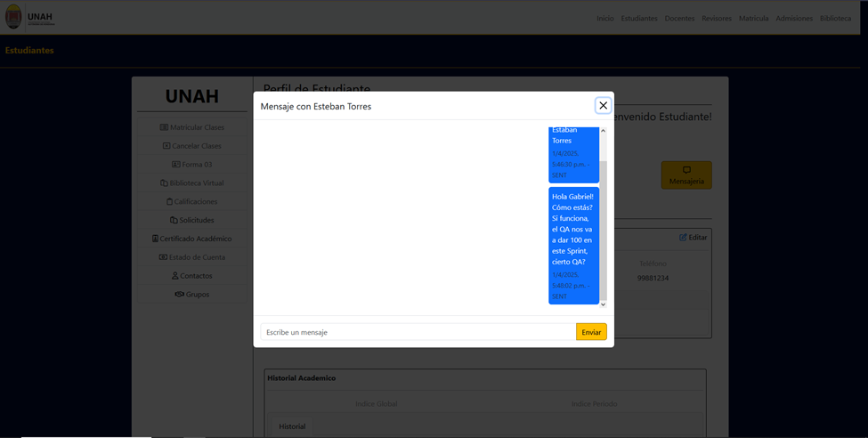Screen dimensions: 868x438
Task: Click the Matricular Clases sidebar icon
Action: tap(164, 127)
